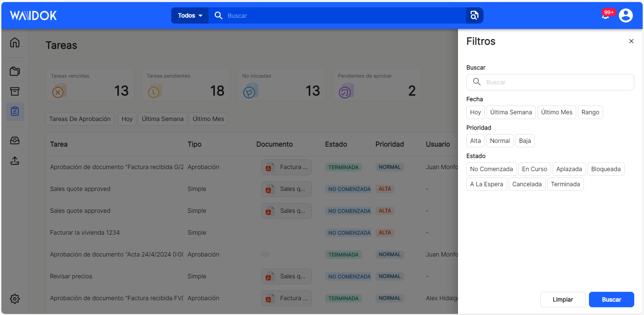
Task: Open PDF document of Revisar precios row
Action: [286, 276]
